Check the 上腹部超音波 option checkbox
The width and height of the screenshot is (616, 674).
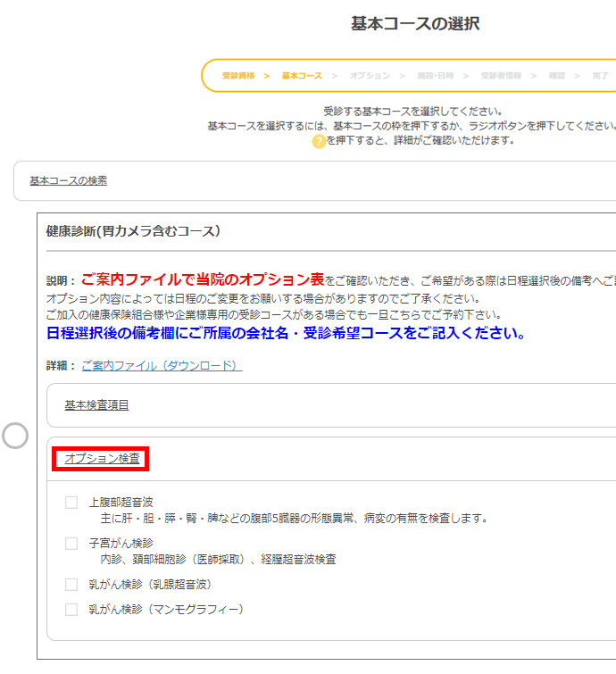[71, 502]
